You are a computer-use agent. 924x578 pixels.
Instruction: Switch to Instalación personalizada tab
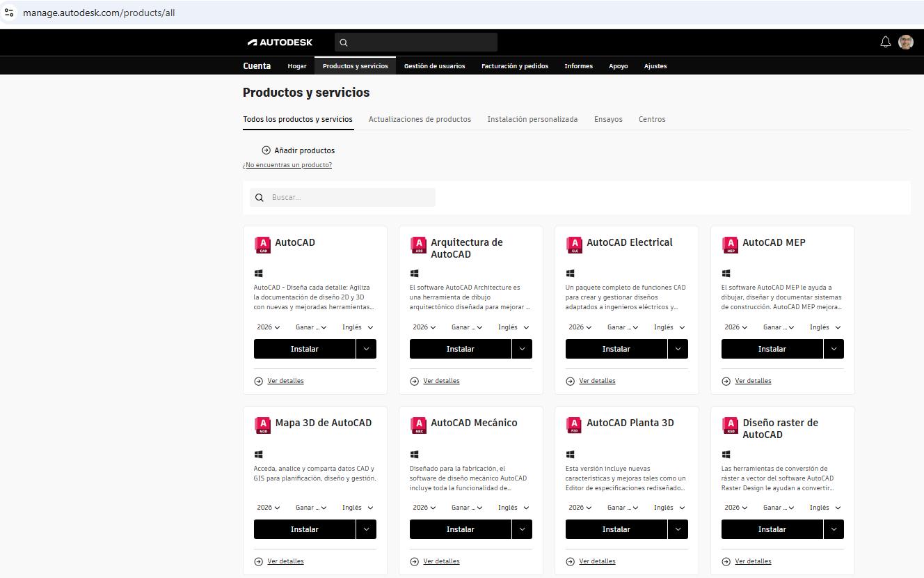[532, 119]
